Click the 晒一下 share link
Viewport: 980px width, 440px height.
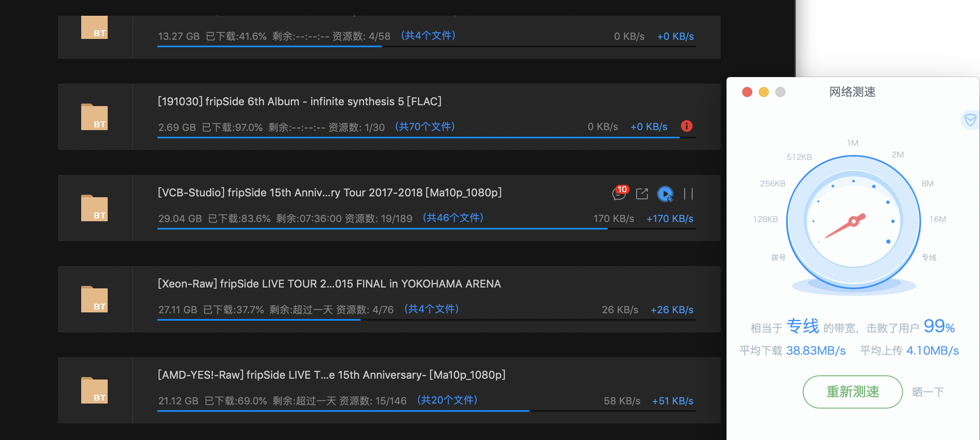click(928, 392)
